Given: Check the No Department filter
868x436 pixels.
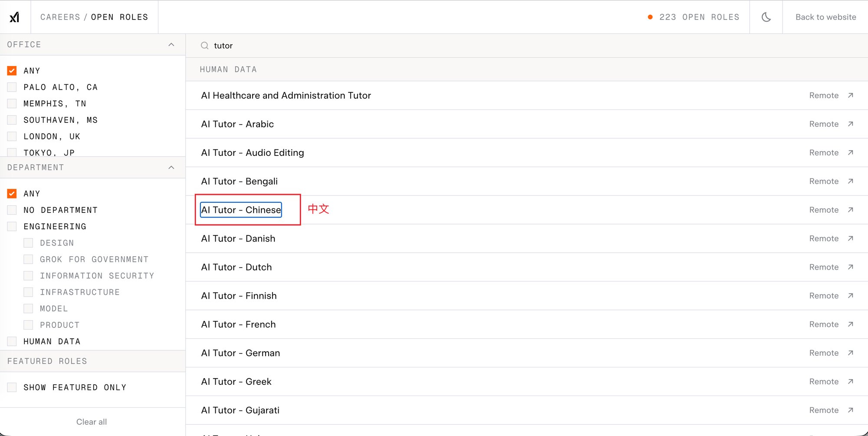Looking at the screenshot, I should [x=12, y=210].
